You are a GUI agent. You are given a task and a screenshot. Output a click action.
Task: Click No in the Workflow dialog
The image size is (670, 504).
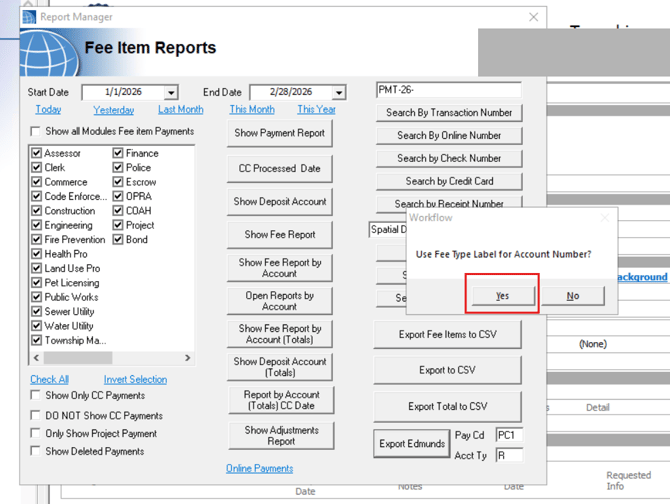pyautogui.click(x=572, y=295)
